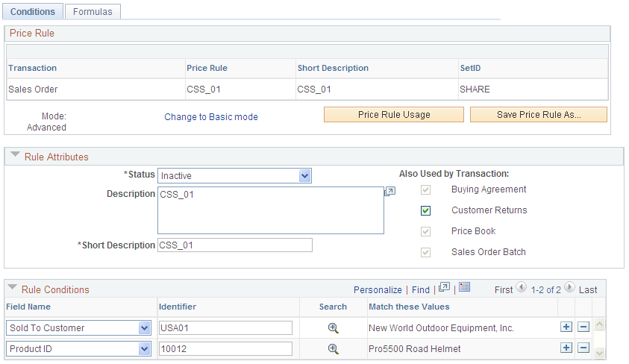Click the Price Rule Usage button

(x=394, y=115)
